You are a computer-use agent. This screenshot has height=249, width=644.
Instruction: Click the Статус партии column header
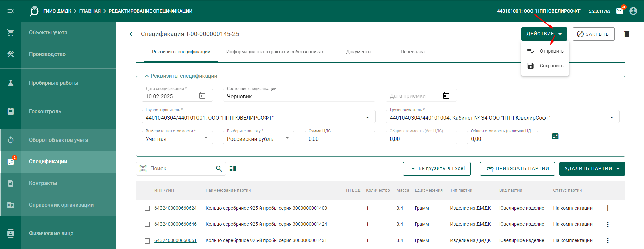click(x=568, y=190)
